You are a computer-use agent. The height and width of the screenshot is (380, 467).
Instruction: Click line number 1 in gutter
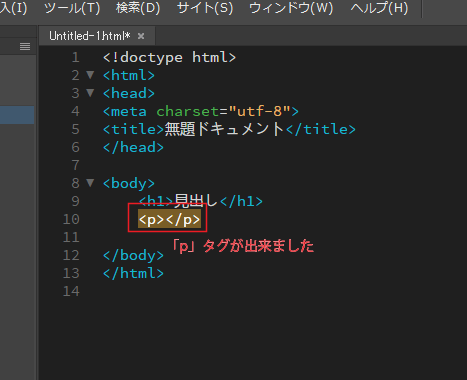(76, 57)
